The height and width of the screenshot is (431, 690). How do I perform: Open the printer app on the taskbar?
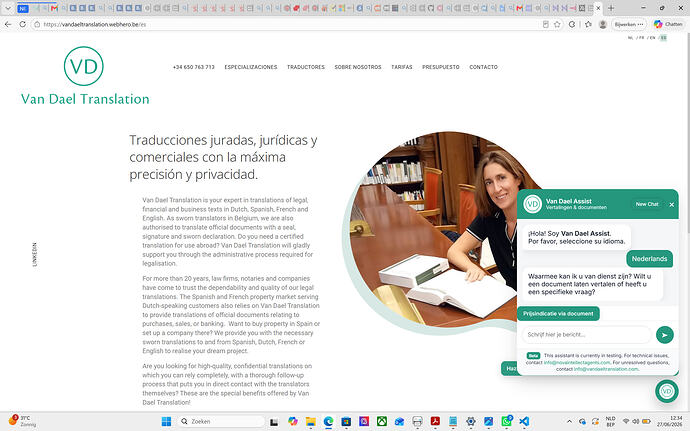418,421
